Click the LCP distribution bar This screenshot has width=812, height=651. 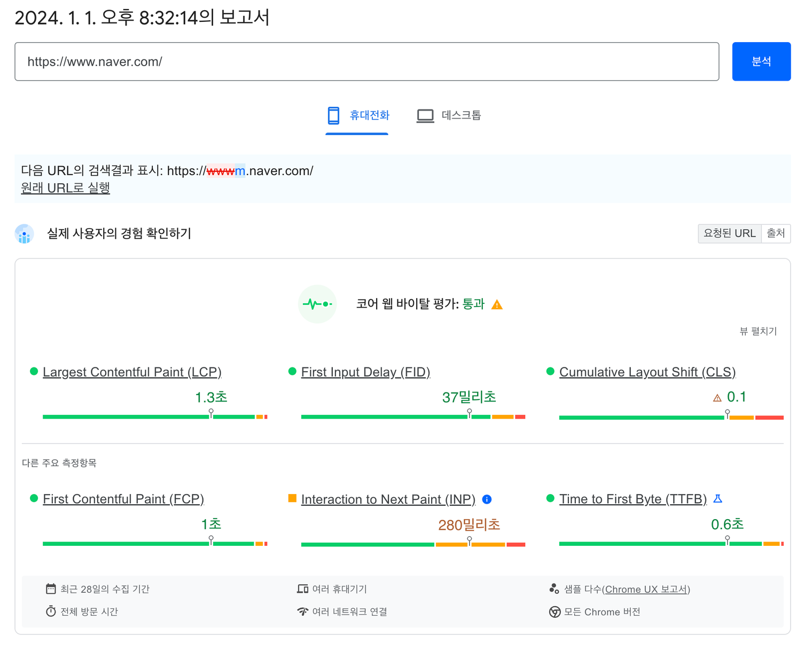tap(155, 417)
